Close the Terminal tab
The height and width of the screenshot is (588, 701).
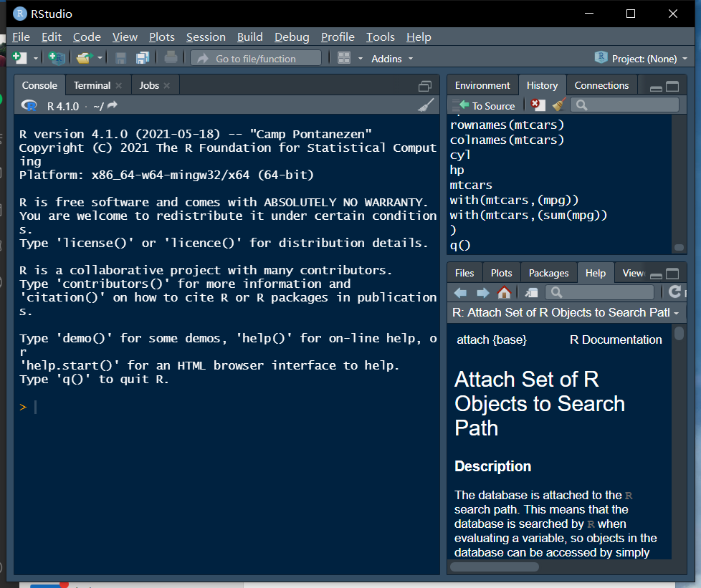(x=119, y=85)
